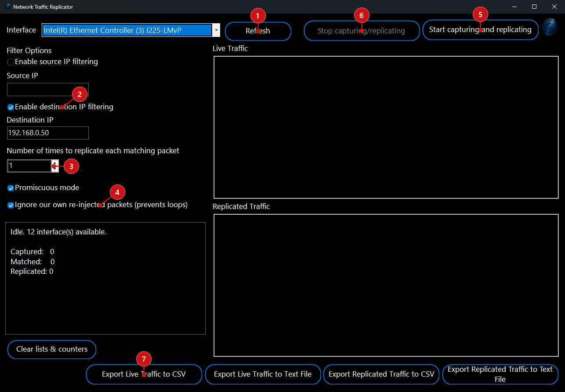
Task: Click the 'Filter Options' label
Action: [29, 51]
